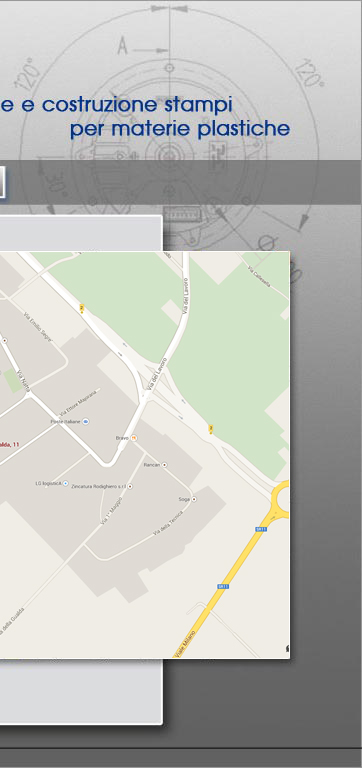Click the yellow road badge near Via Emilio Segrè

tap(82, 308)
